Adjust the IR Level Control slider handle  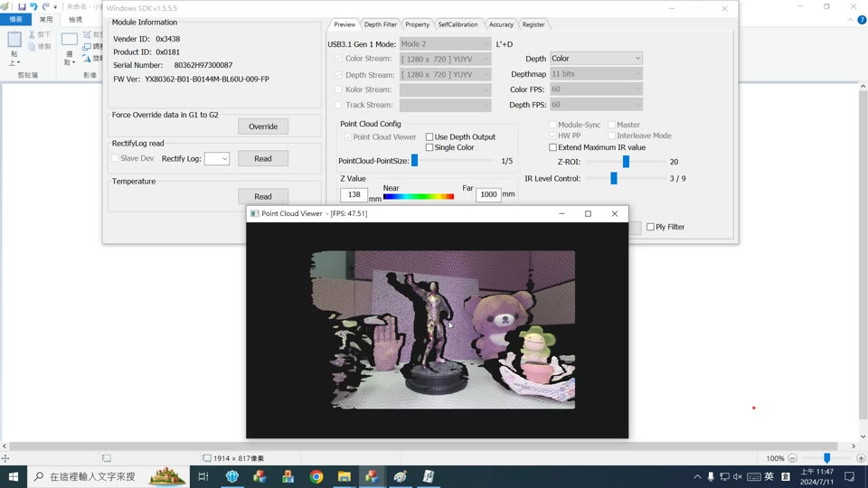pos(614,178)
